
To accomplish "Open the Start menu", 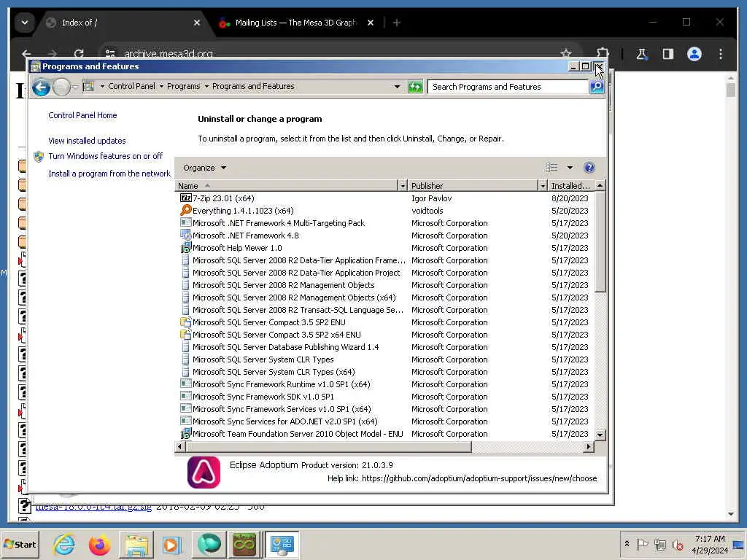I will point(20,544).
